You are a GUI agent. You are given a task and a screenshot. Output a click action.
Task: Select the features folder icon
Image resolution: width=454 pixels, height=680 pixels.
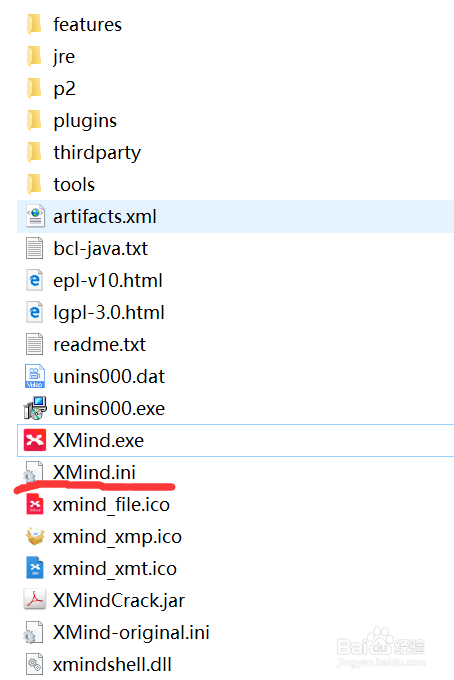(x=34, y=24)
